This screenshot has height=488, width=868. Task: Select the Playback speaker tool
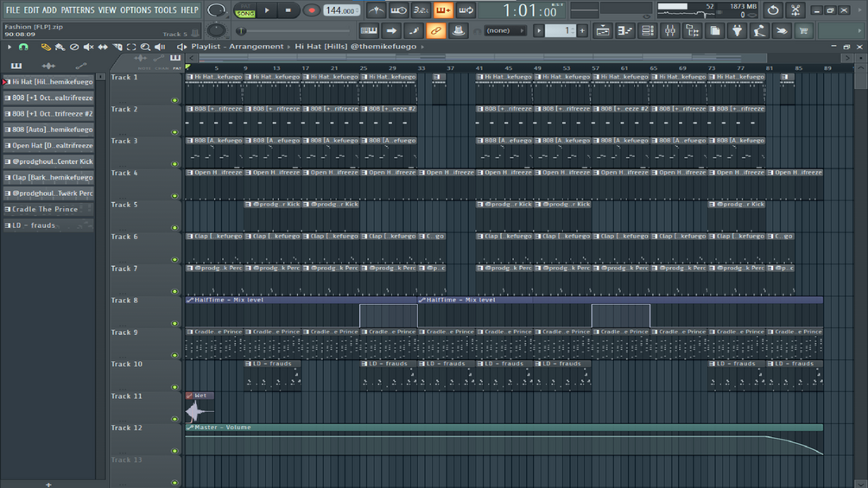coord(160,47)
